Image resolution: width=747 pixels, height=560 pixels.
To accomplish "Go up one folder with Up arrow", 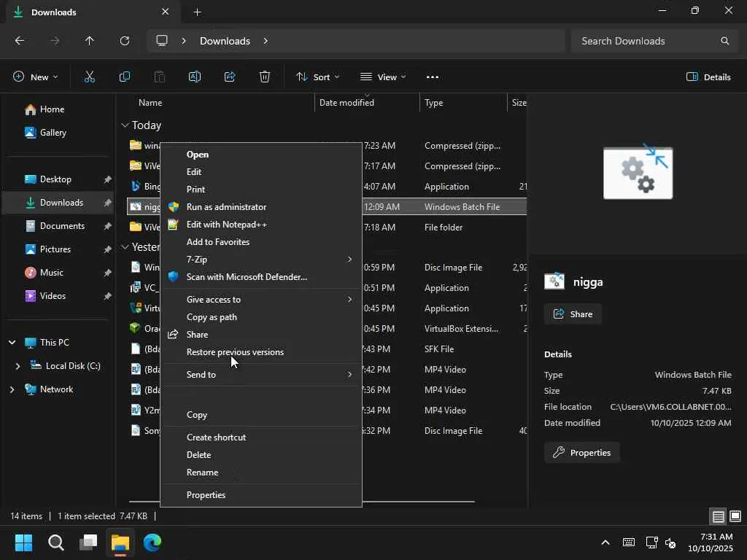I will pos(90,41).
